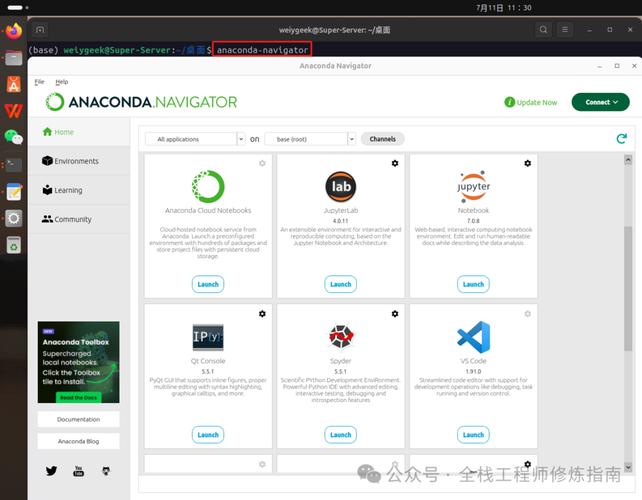Click the IPython Qt Console logo

pos(208,337)
